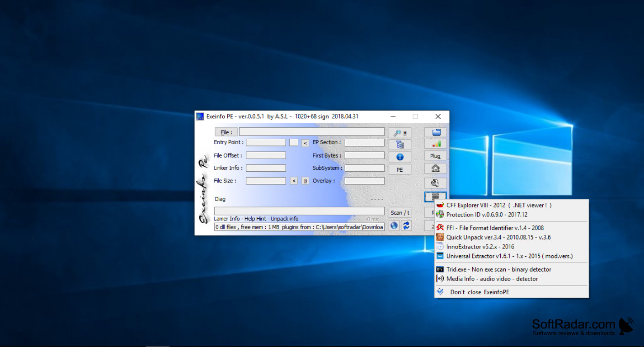The width and height of the screenshot is (644, 347).
Task: Click the File Offset value field
Action: coord(266,155)
